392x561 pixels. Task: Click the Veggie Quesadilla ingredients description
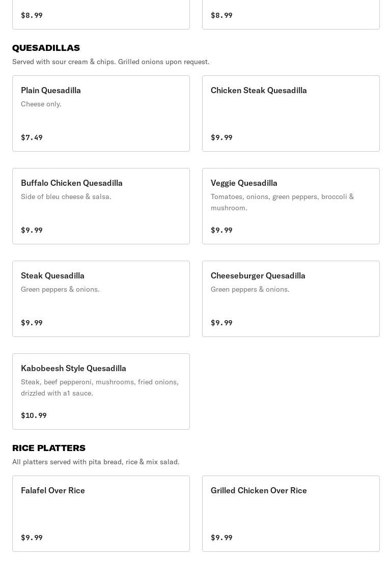tap(282, 202)
